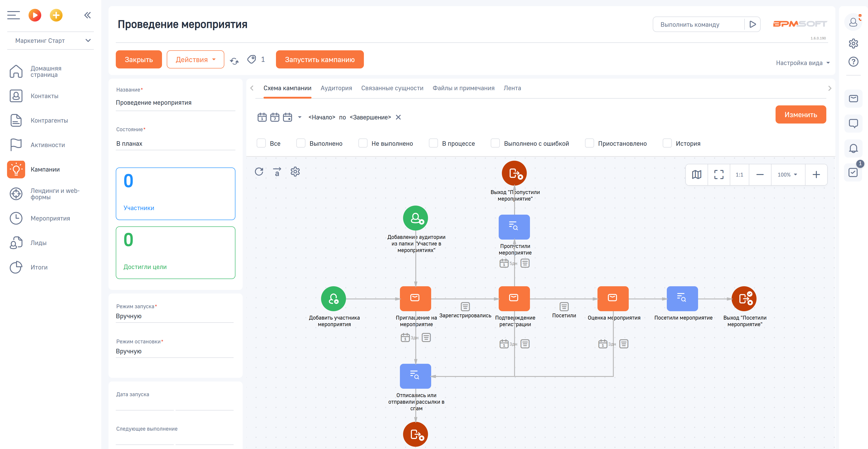Expand the 'Действия' dropdown
The image size is (868, 449).
196,60
